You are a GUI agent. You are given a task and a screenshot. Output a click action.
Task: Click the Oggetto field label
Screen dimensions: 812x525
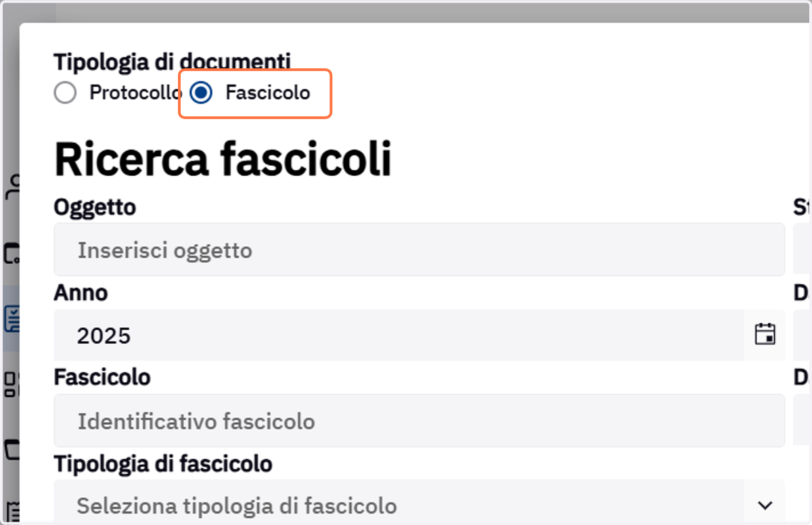pyautogui.click(x=95, y=207)
